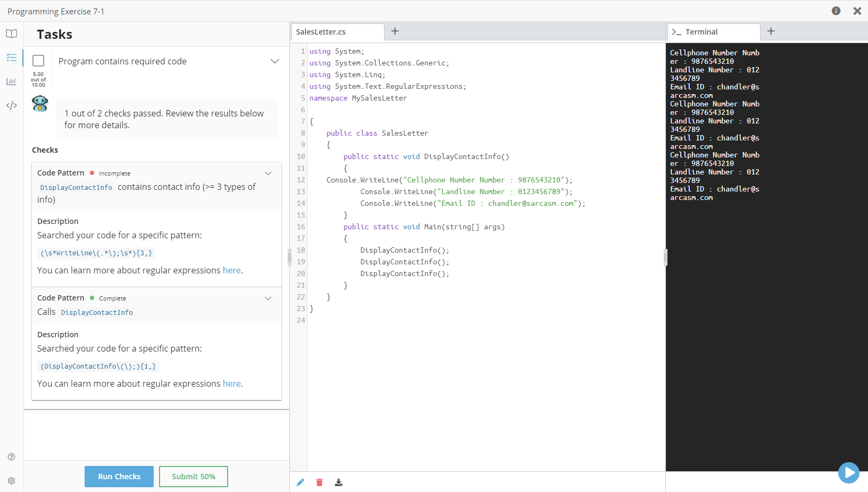Open the settings gear icon
The width and height of the screenshot is (868, 492).
tap(12, 481)
